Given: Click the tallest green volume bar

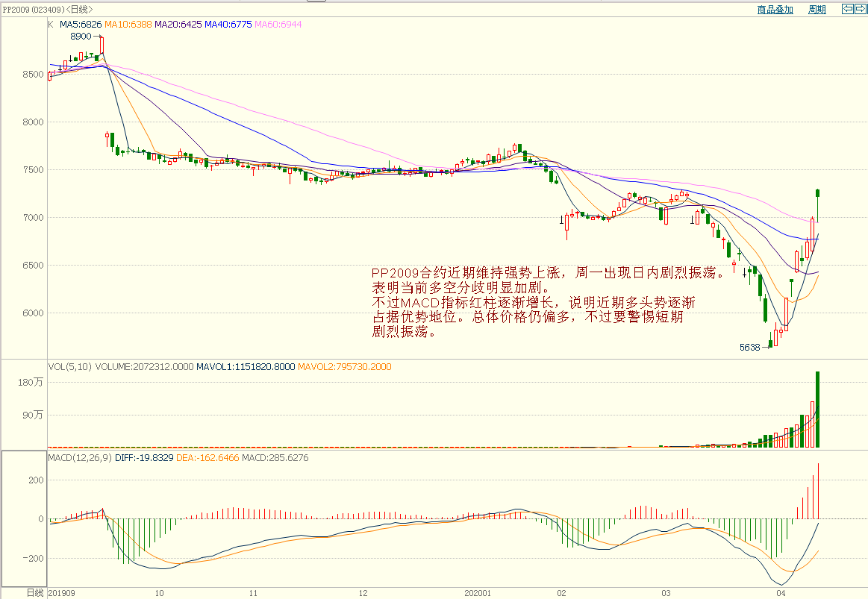Looking at the screenshot, I should [x=818, y=409].
